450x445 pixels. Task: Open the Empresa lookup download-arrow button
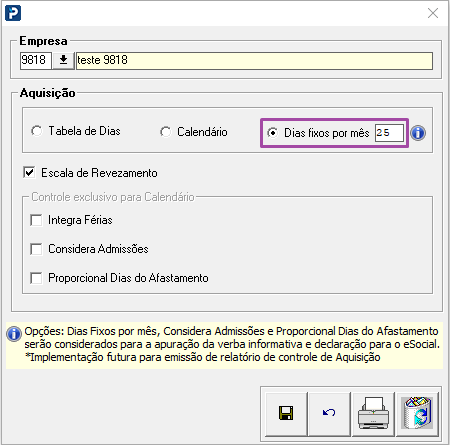coord(63,60)
